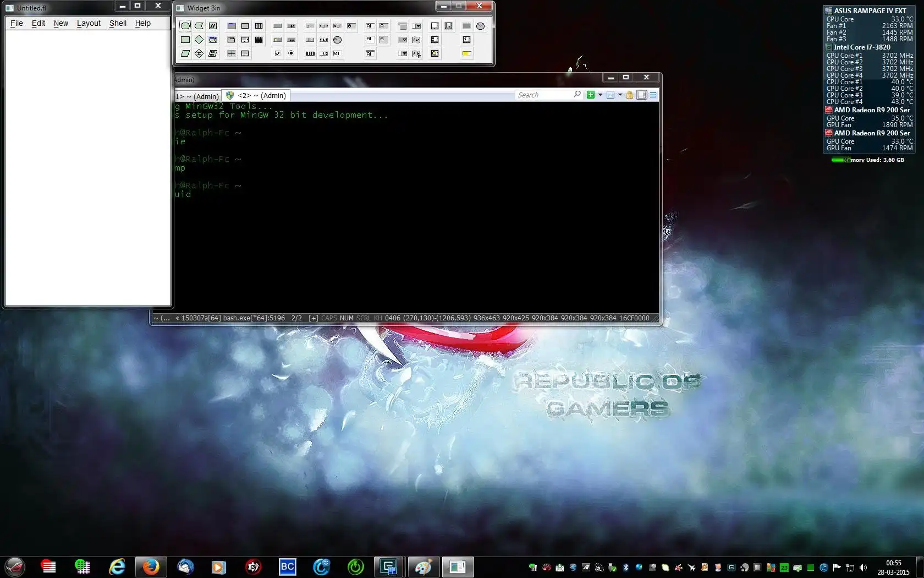Insert an Input field widget
Screen dimensions: 924x578
370,26
